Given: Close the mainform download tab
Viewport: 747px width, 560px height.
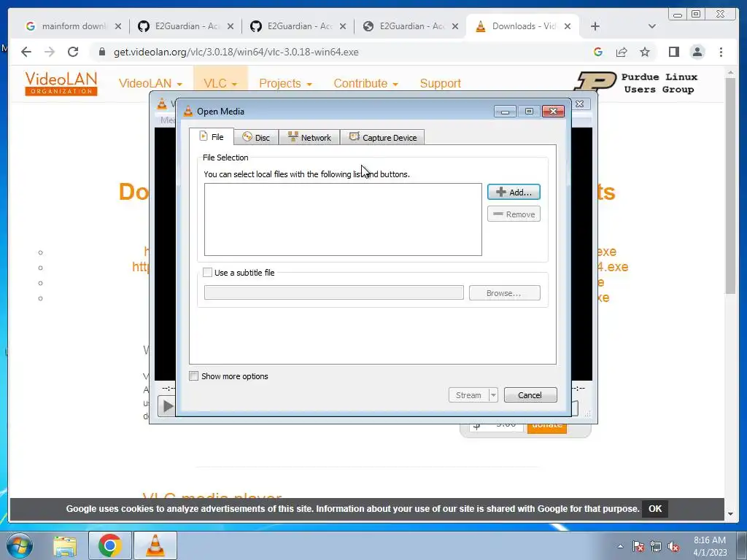Looking at the screenshot, I should point(118,26).
